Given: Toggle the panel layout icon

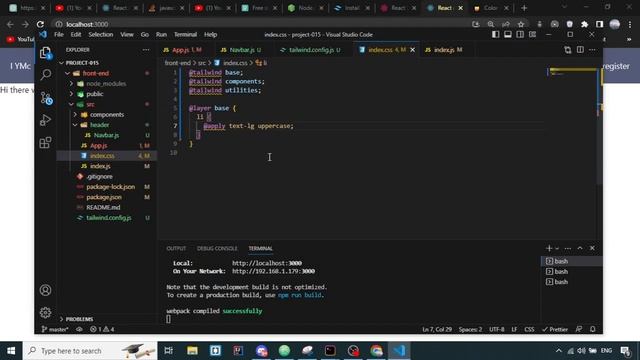Looking at the screenshot, I should [x=508, y=35].
